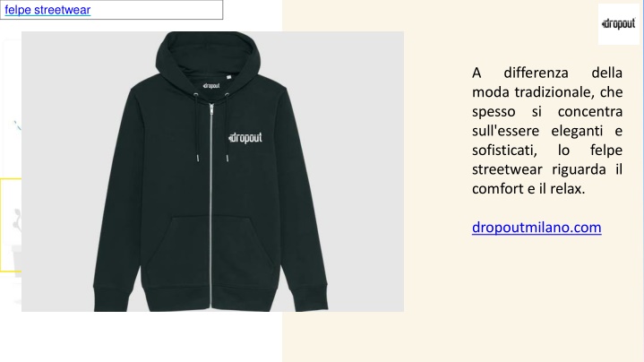Select the yellow-bordered thumbnail behind the image
Viewport: 644px width, 362px height.
tap(10, 225)
